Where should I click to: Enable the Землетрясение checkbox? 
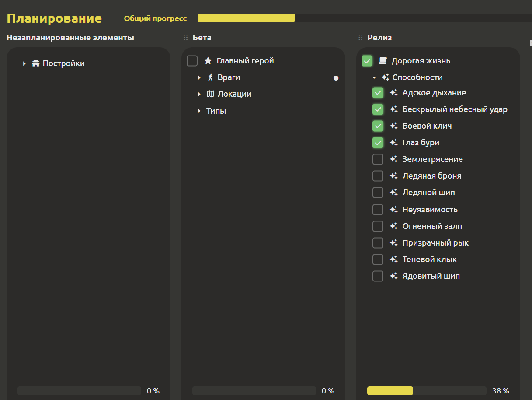(x=378, y=159)
